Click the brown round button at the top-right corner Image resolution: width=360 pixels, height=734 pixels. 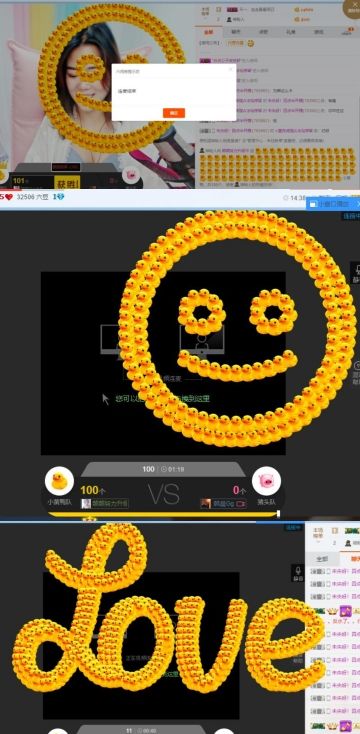tap(353, 7)
